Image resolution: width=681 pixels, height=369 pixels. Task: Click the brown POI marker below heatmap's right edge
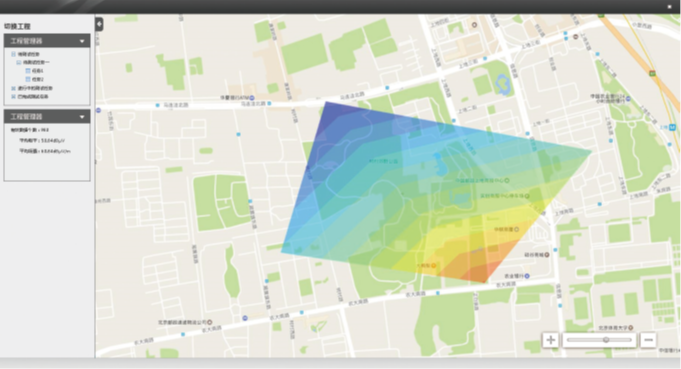pyautogui.click(x=547, y=254)
